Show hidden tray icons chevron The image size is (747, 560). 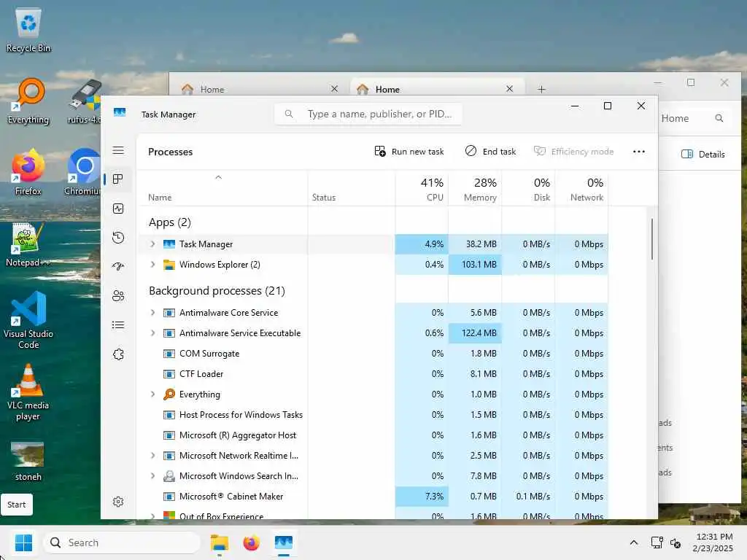coord(634,542)
